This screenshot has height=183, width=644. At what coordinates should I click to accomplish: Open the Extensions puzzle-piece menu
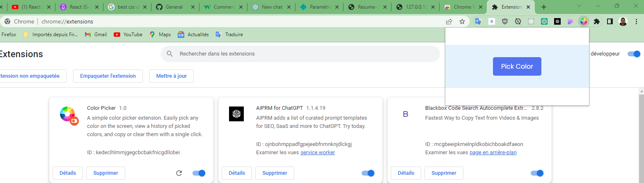(597, 21)
